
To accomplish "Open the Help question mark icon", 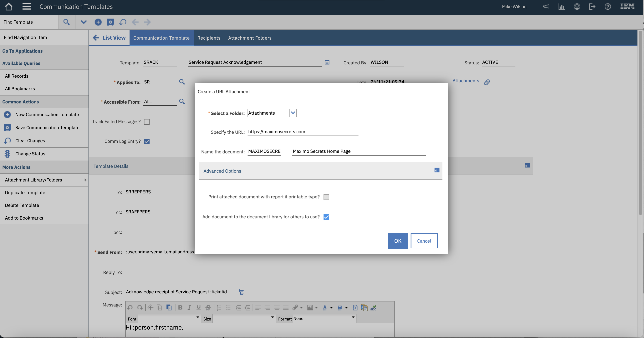I will 607,7.
